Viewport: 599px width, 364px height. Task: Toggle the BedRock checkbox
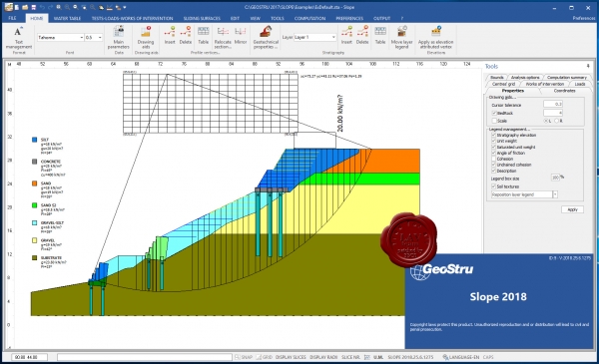point(494,113)
